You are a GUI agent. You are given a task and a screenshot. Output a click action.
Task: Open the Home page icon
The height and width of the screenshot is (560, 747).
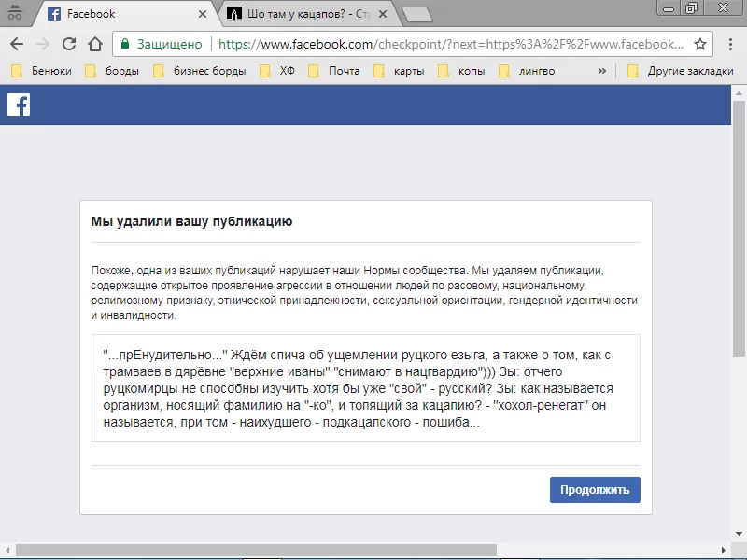tap(95, 44)
